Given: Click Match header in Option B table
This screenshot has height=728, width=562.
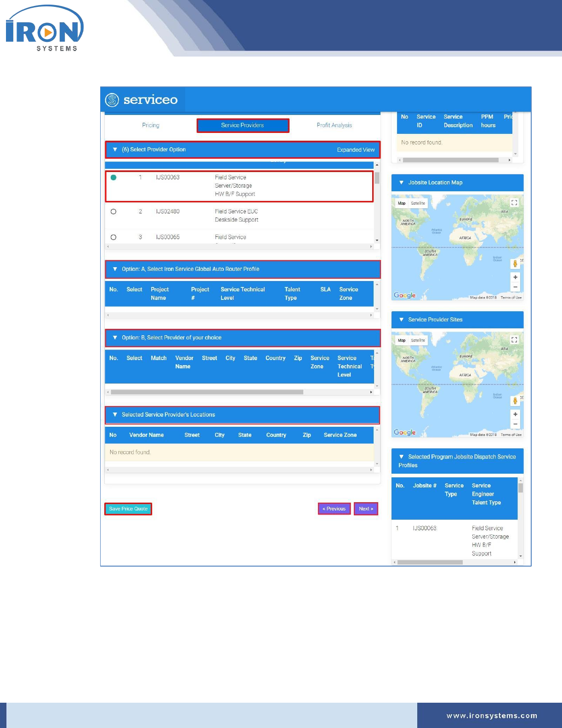Looking at the screenshot, I should point(159,358).
